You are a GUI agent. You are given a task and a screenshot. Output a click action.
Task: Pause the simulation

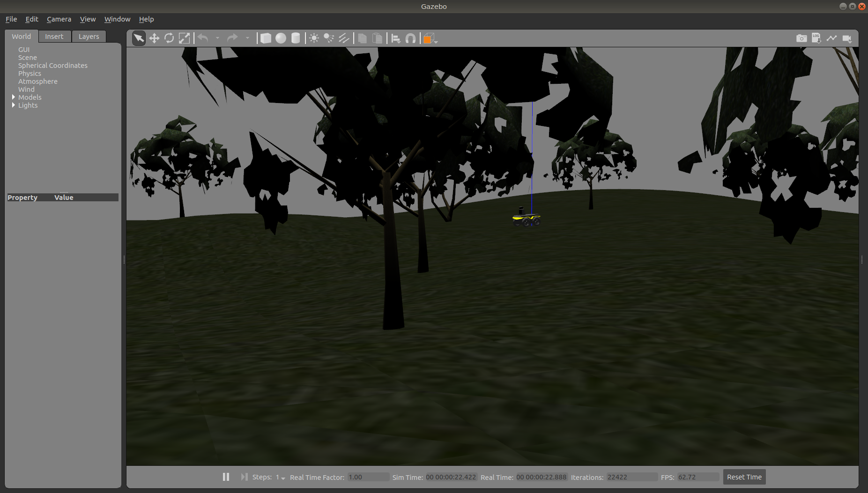point(226,477)
